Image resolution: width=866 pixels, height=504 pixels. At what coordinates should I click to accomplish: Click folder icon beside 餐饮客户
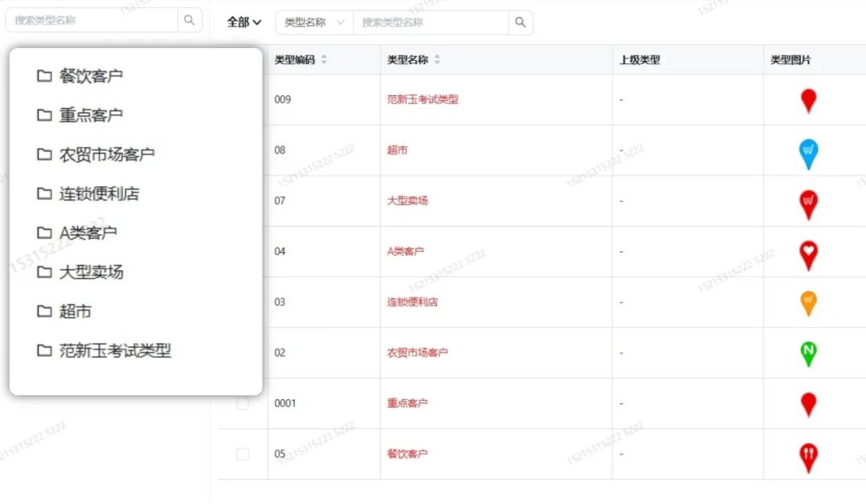point(44,76)
